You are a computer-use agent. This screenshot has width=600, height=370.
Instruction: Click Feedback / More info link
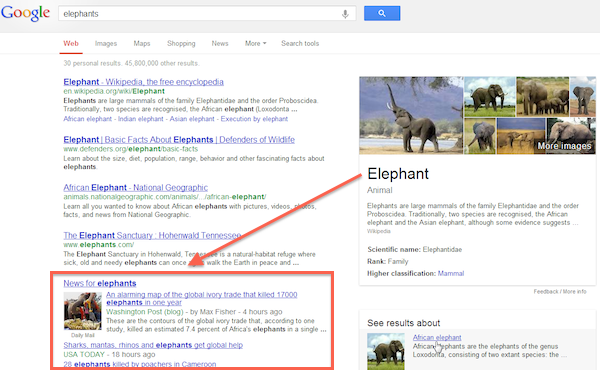pyautogui.click(x=560, y=292)
